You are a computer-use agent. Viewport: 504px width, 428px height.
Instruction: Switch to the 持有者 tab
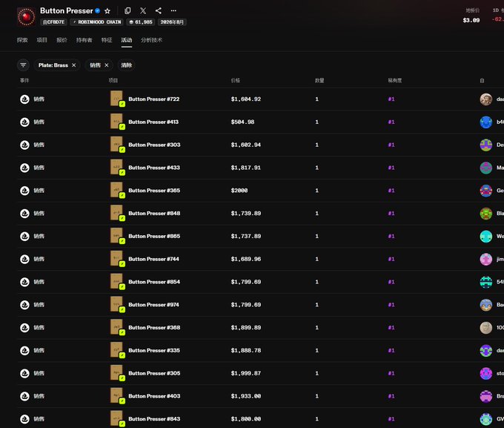pyautogui.click(x=84, y=40)
